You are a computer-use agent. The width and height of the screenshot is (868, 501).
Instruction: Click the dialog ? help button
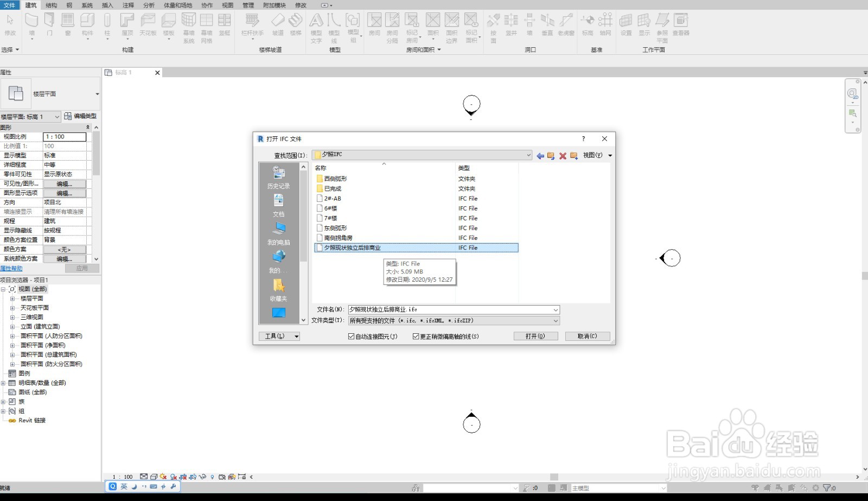pos(584,139)
